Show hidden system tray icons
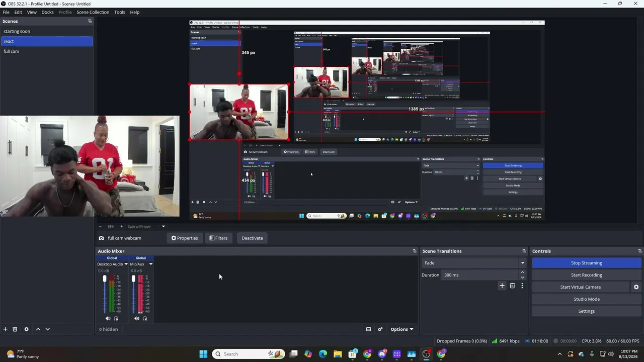644x362 pixels. pyautogui.click(x=559, y=354)
